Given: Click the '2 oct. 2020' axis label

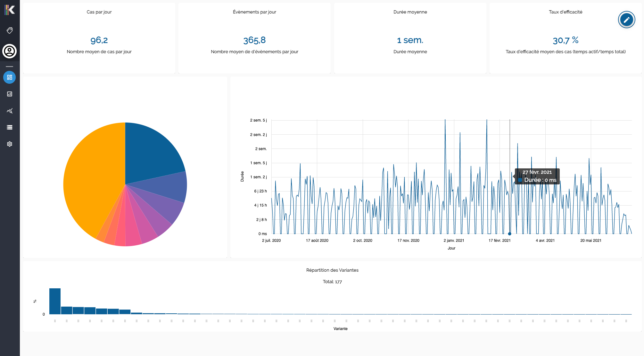Looking at the screenshot, I should point(363,241).
